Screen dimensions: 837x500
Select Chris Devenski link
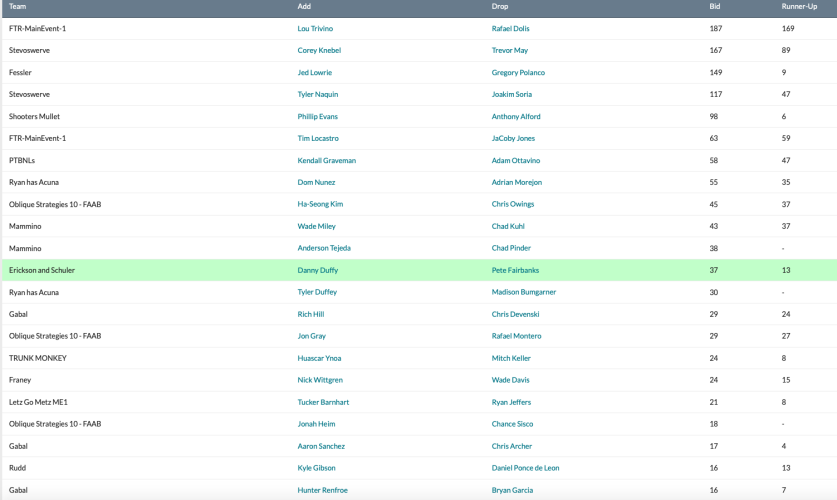point(515,314)
